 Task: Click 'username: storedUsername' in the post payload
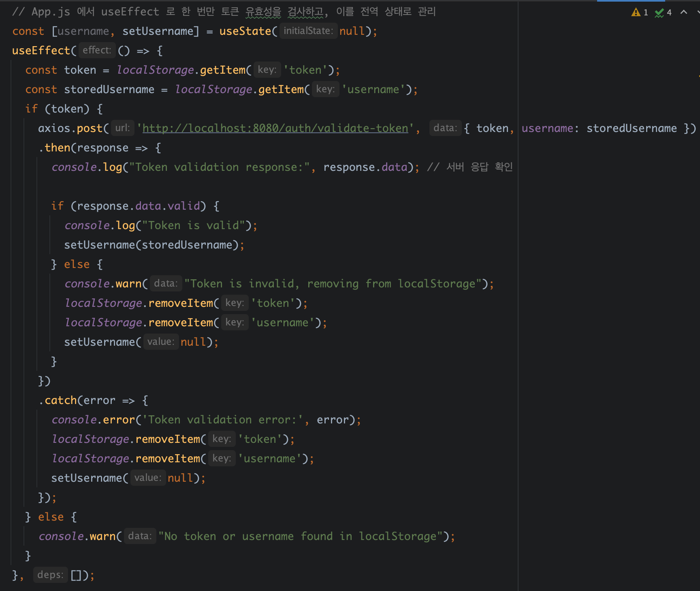pos(599,128)
